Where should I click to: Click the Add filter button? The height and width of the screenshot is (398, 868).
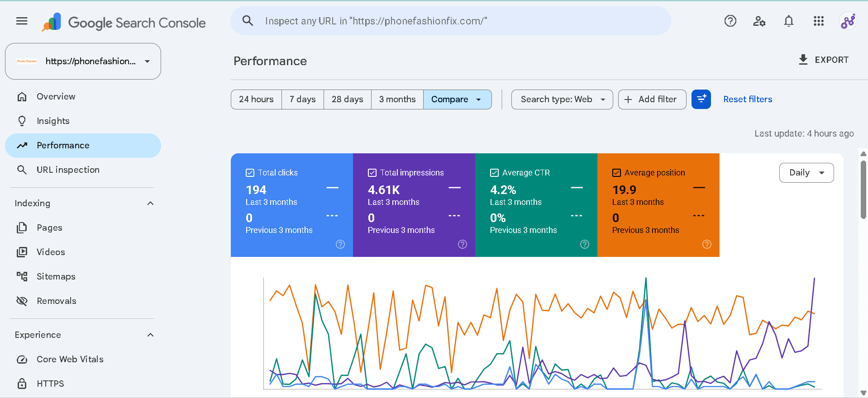652,99
